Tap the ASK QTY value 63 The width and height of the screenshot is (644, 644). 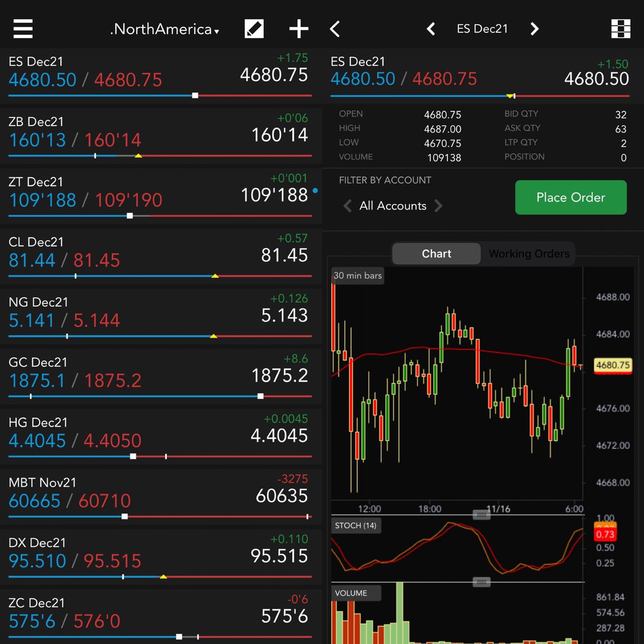(621, 129)
